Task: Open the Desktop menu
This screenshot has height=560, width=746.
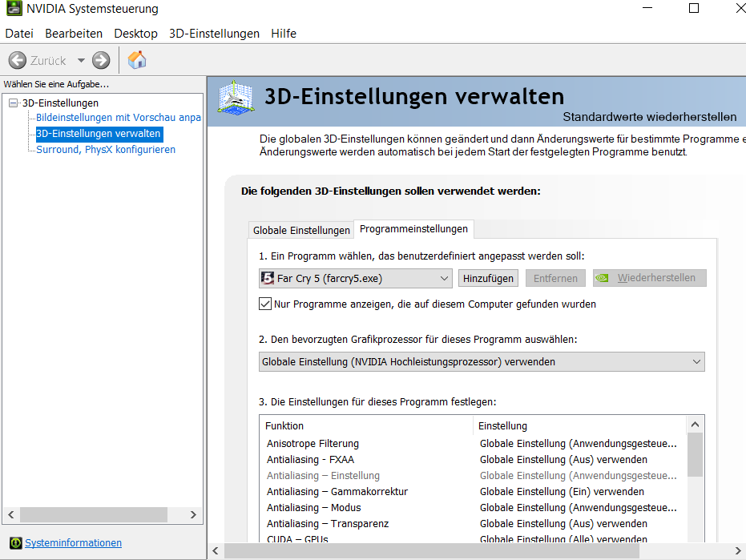Action: (136, 34)
